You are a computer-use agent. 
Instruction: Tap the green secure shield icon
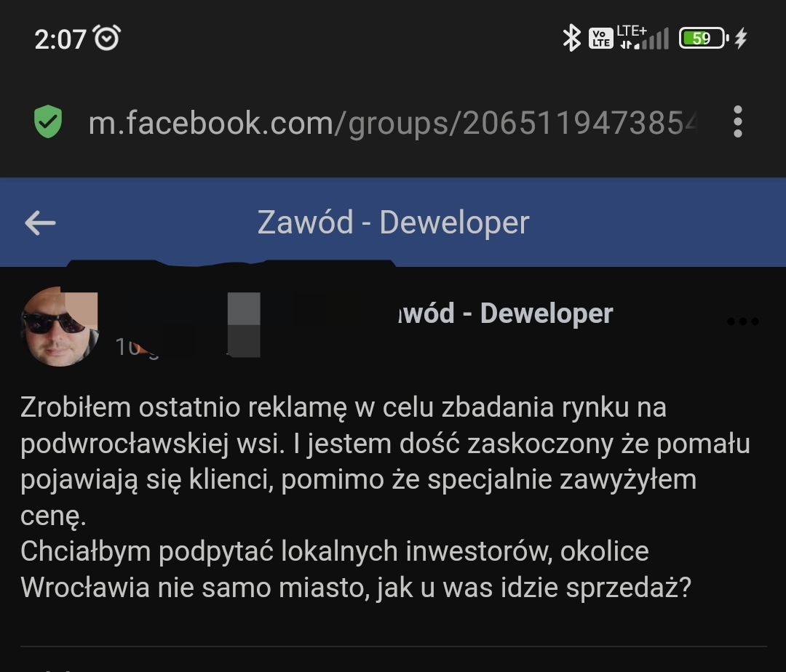(x=48, y=121)
